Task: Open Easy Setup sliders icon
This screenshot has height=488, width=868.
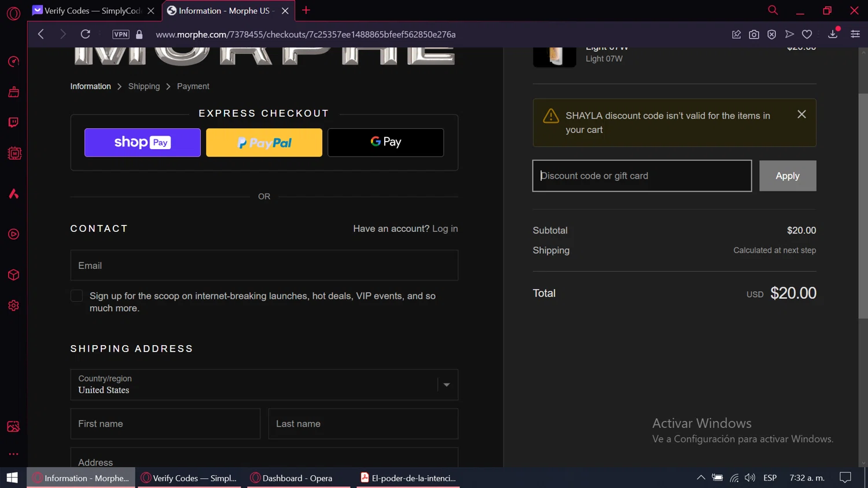Action: 855,34
